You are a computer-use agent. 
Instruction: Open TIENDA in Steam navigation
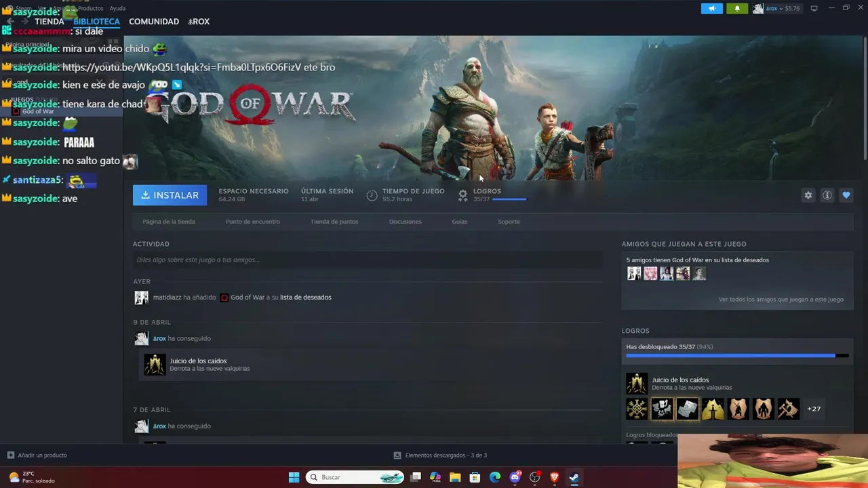pyautogui.click(x=50, y=22)
